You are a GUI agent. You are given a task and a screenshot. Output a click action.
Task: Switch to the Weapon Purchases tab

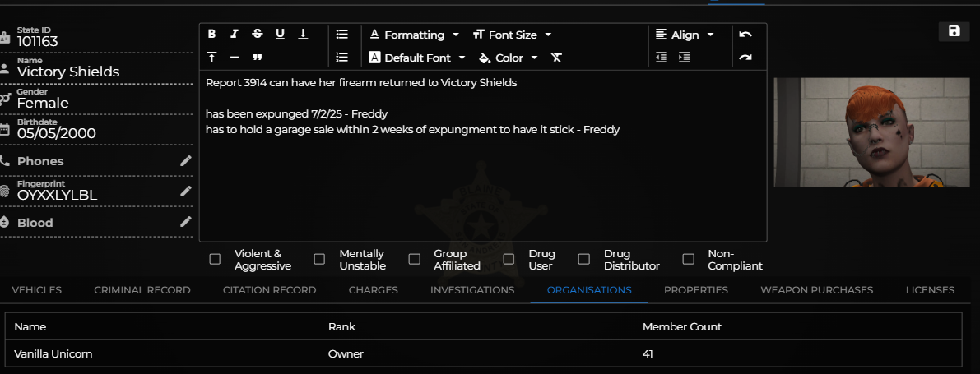817,289
